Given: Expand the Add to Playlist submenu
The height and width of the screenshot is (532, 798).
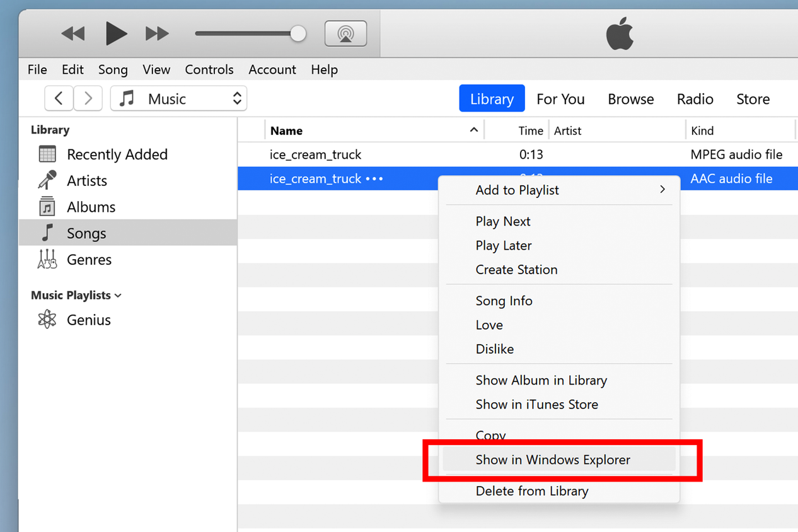Looking at the screenshot, I should 558,190.
